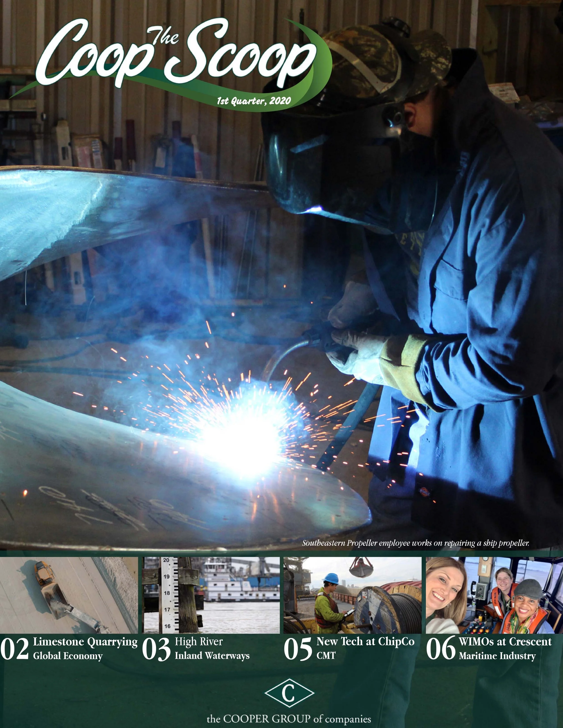Select the 1st Quarter, 2020 issue label

click(254, 101)
